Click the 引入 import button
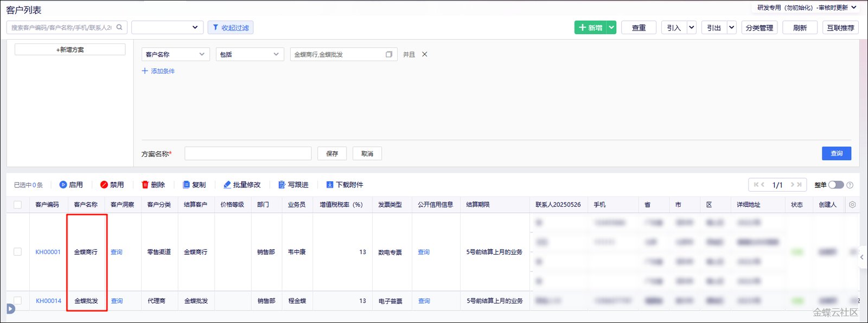This screenshot has width=868, height=323. pyautogui.click(x=674, y=28)
